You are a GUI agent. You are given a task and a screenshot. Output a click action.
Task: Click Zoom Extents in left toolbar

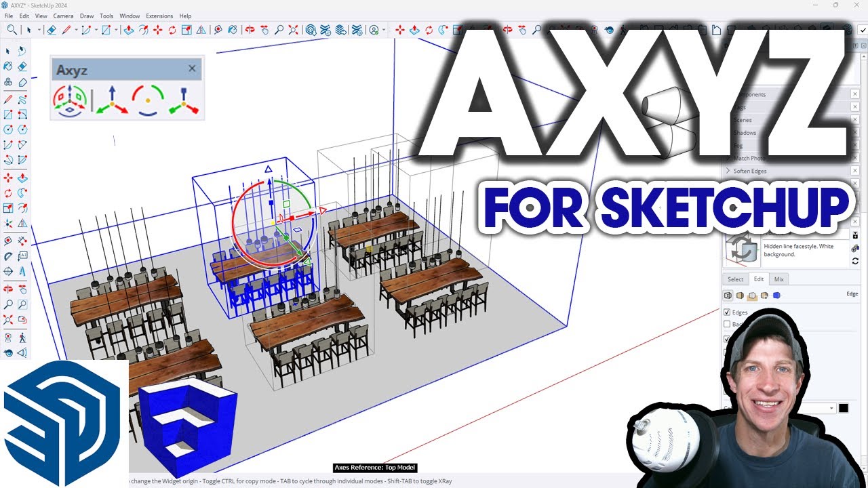pos(7,320)
